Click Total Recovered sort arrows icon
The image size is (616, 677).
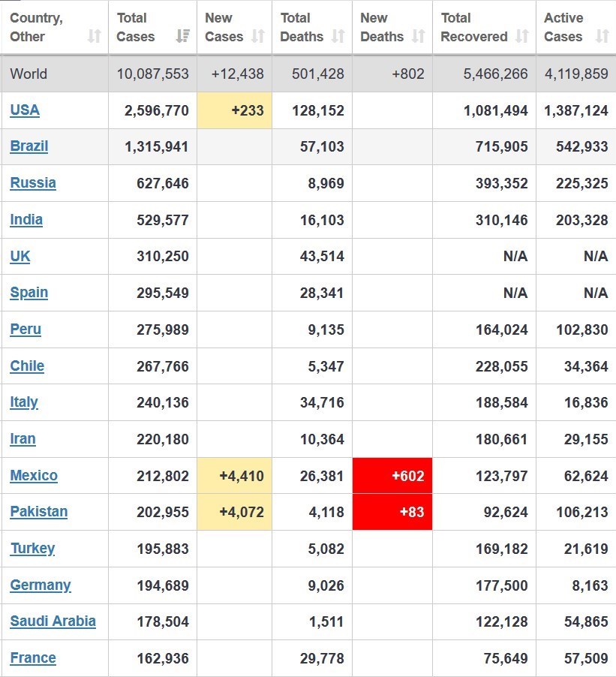point(522,36)
